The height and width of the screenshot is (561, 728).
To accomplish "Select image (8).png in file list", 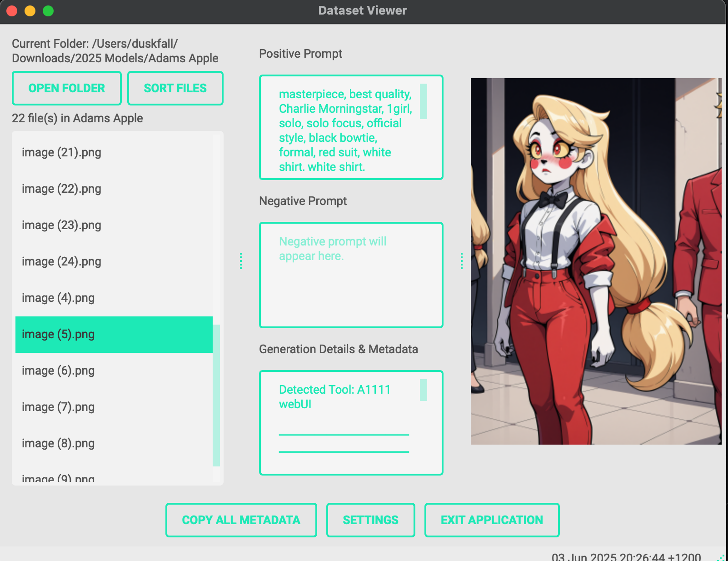I will click(114, 443).
